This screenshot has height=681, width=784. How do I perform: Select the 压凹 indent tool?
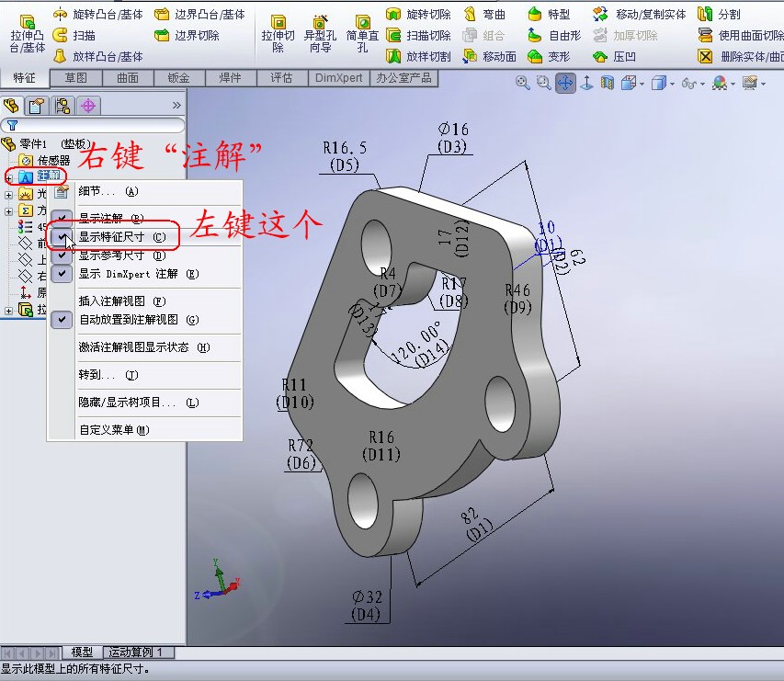615,56
